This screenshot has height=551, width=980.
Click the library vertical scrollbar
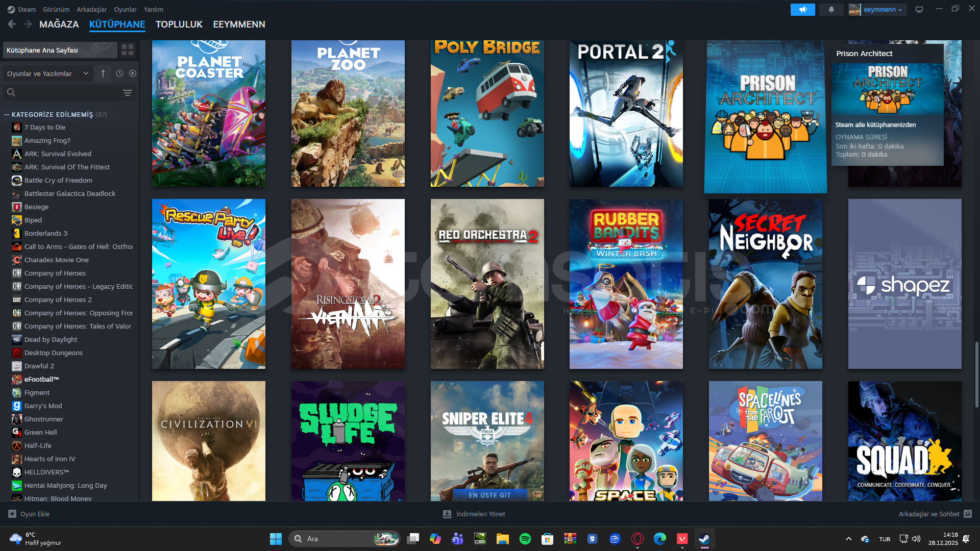(976, 375)
